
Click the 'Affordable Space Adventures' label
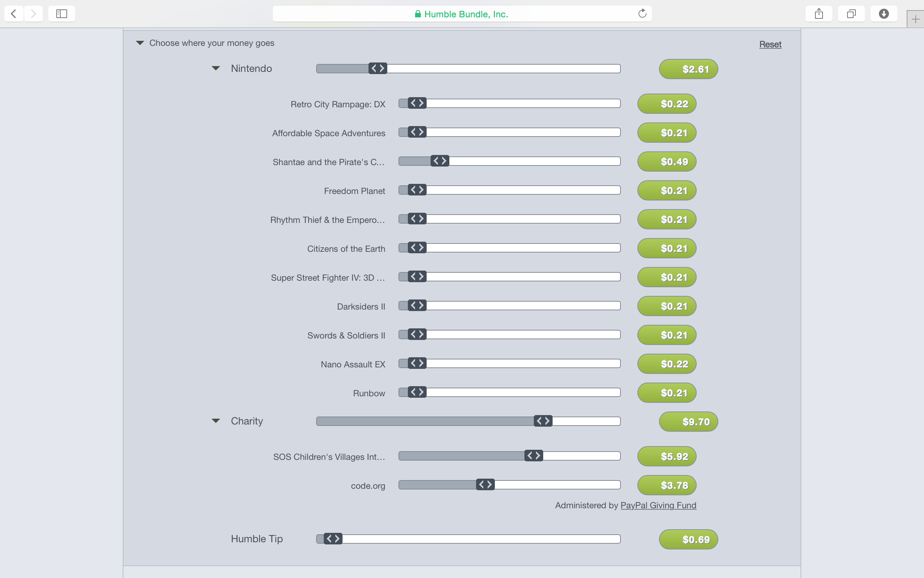328,133
